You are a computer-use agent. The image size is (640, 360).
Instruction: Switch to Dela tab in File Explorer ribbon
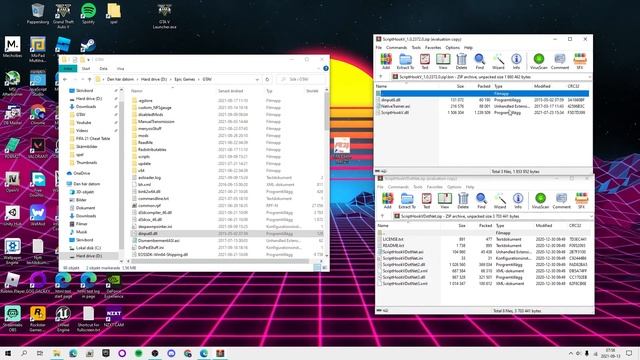(103, 69)
